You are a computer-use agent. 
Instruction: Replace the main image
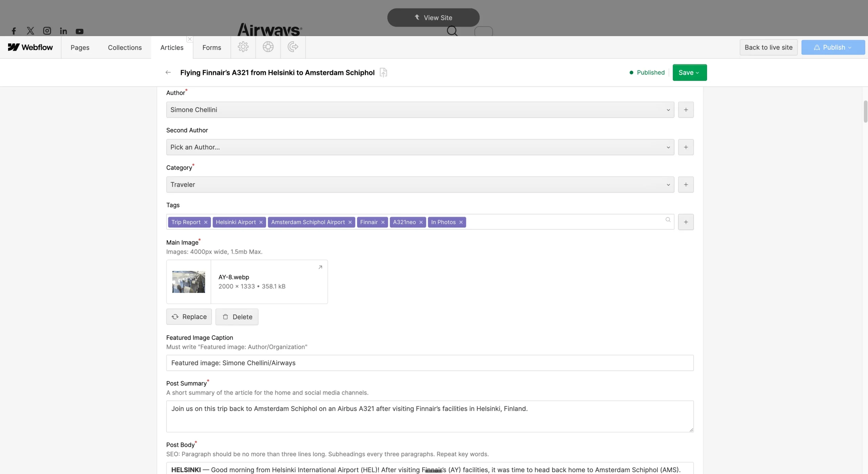[x=189, y=317]
